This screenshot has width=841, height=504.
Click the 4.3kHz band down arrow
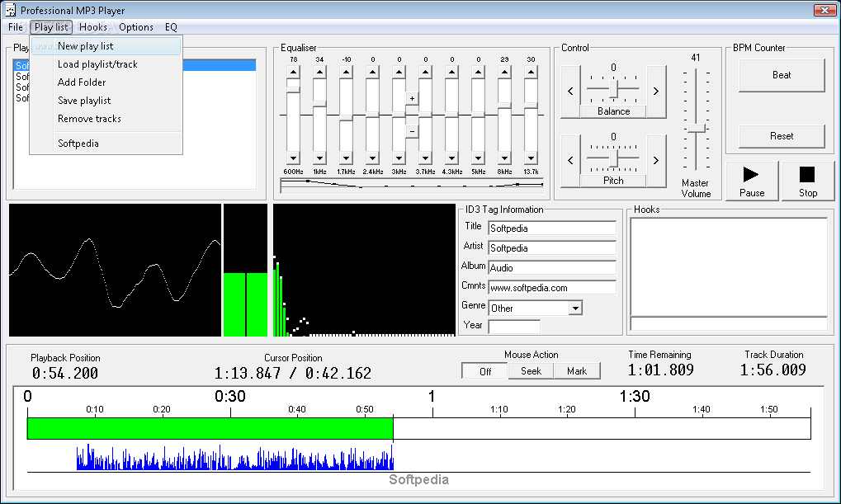(451, 158)
